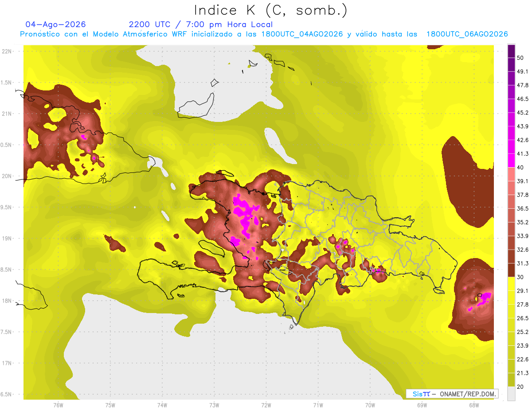Click the colorbar value '25.2'
Screen dimensions: 532x411
[x=523, y=332]
